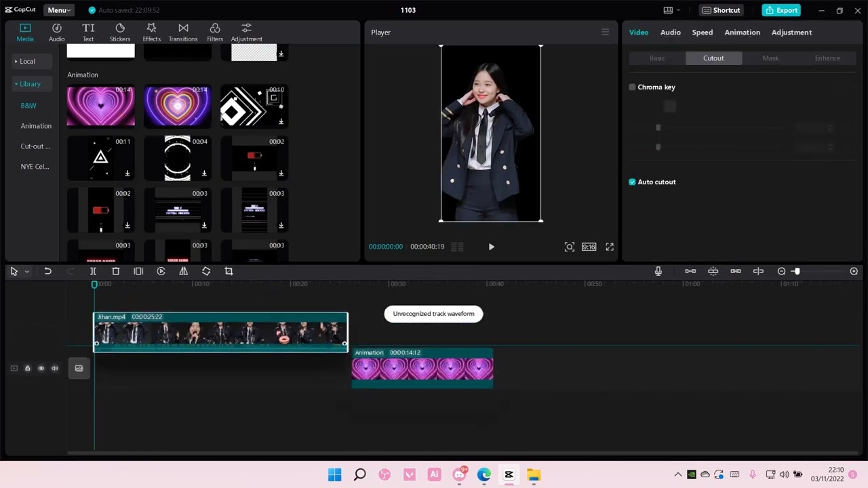Click the track cover image icon
Screen dimensions: 868x488
click(79, 368)
